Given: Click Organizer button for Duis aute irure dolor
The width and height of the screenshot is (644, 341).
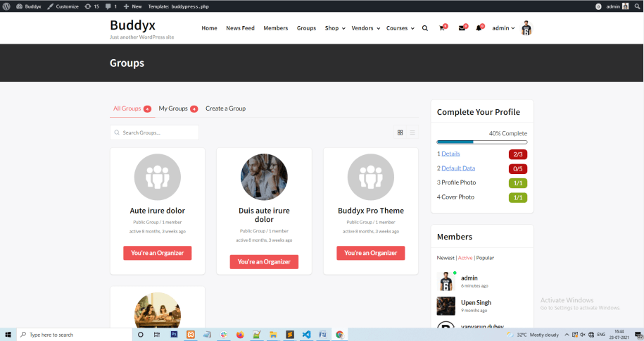Looking at the screenshot, I should tap(264, 261).
